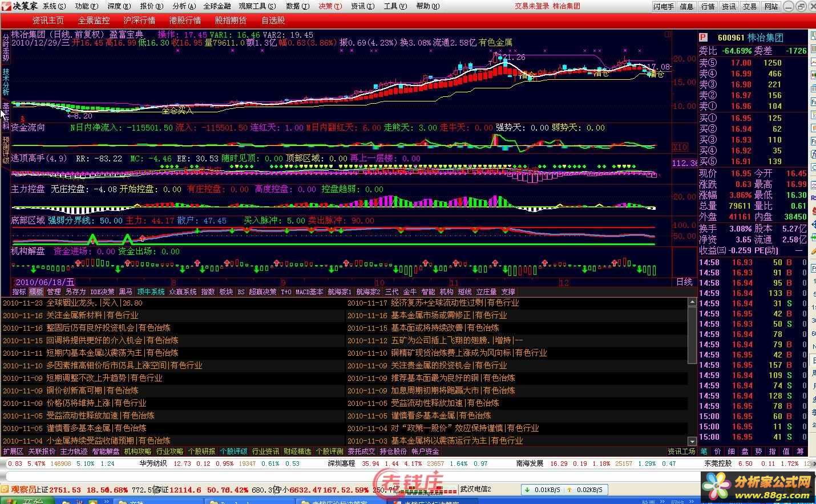Select the MACD基本 indicator tab

(x=309, y=291)
